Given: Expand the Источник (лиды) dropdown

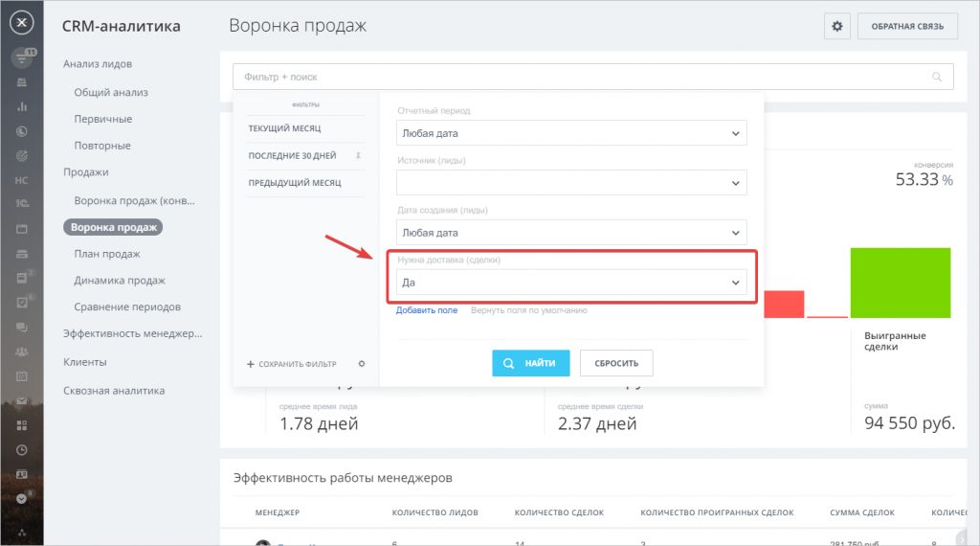Looking at the screenshot, I should point(571,183).
